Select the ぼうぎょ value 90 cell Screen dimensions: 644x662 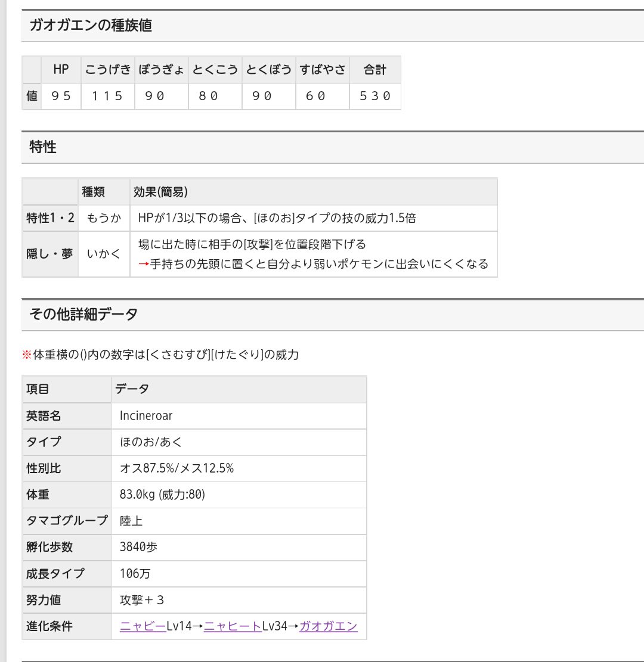tap(162, 97)
